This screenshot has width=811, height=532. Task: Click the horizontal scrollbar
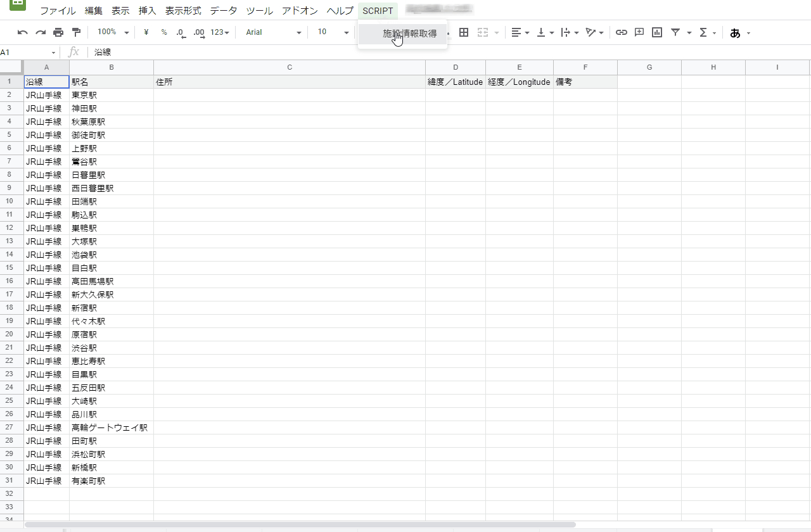(x=300, y=524)
